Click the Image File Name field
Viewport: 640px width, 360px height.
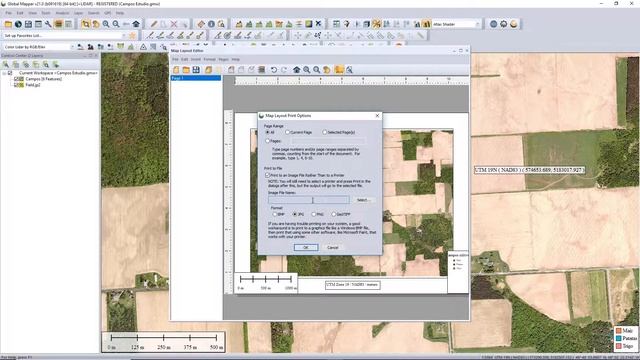tap(309, 200)
